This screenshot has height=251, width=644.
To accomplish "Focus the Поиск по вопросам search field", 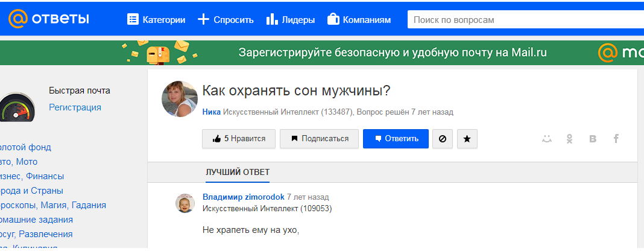I will (525, 20).
